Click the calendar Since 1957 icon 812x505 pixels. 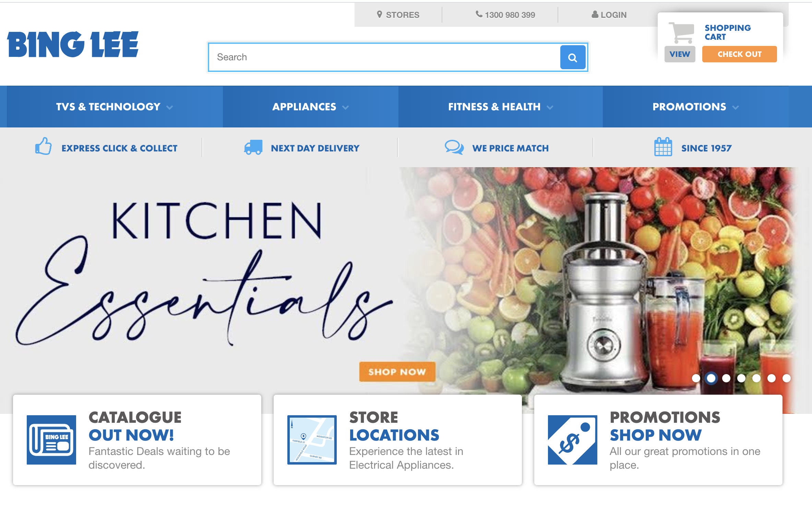pos(663,147)
